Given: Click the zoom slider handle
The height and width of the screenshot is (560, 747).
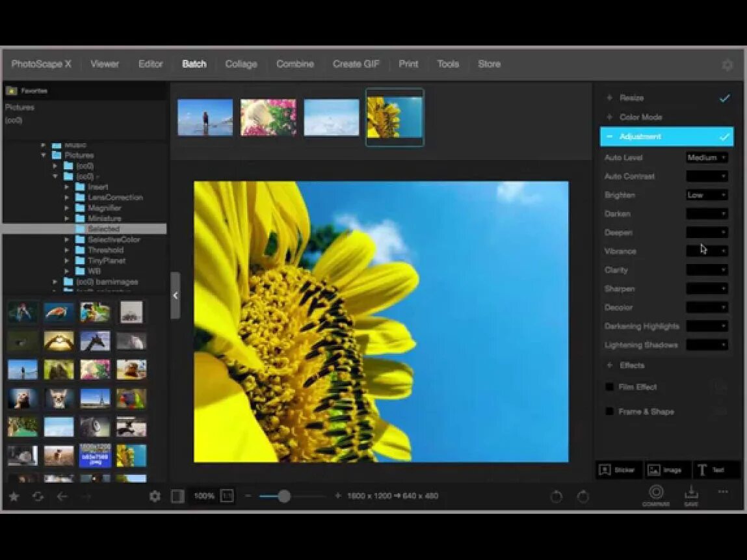Looking at the screenshot, I should [284, 496].
